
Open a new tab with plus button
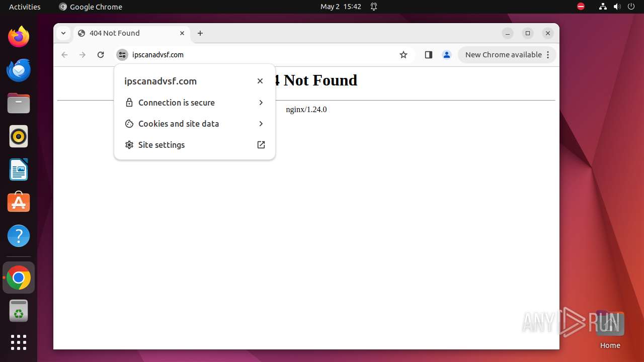(x=200, y=33)
